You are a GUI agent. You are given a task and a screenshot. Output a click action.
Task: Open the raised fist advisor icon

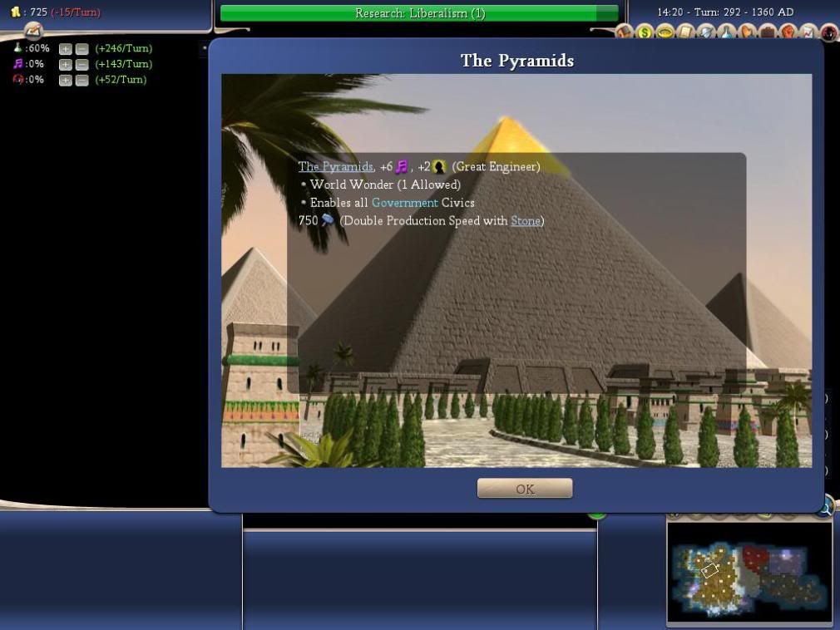click(788, 32)
